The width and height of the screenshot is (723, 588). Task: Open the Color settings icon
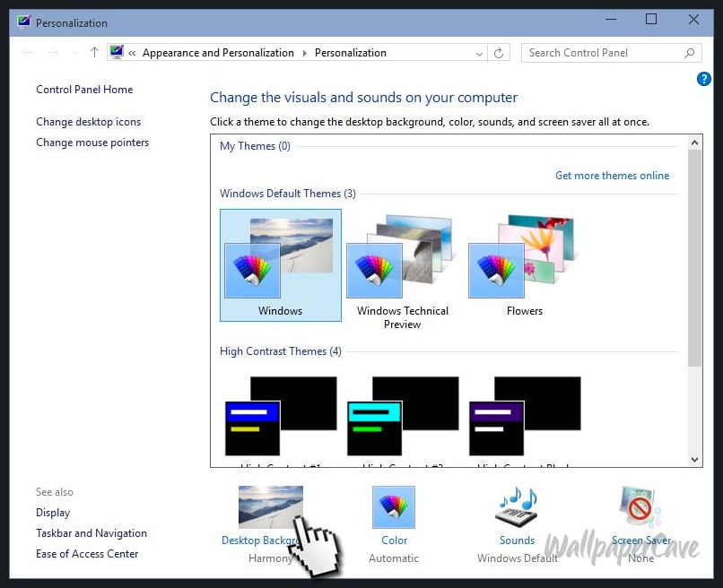(394, 507)
